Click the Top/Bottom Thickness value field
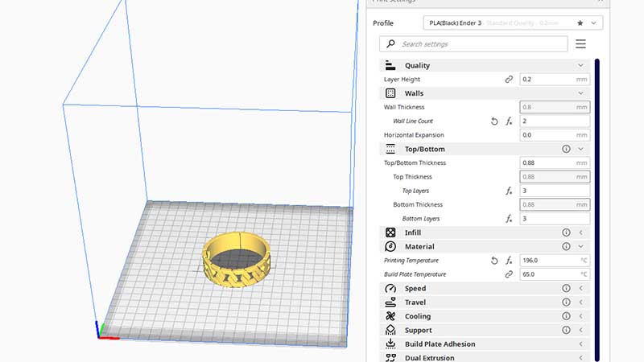Image resolution: width=644 pixels, height=362 pixels. [x=555, y=163]
